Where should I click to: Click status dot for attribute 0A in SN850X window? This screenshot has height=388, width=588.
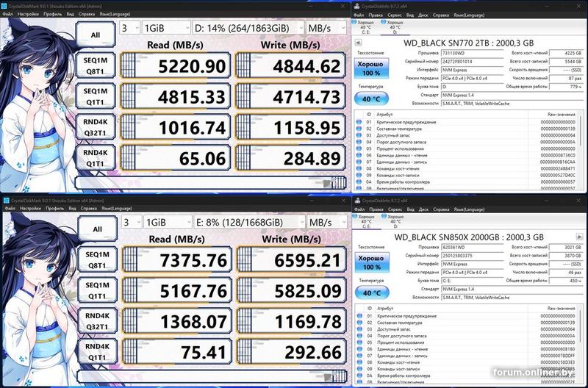click(359, 376)
